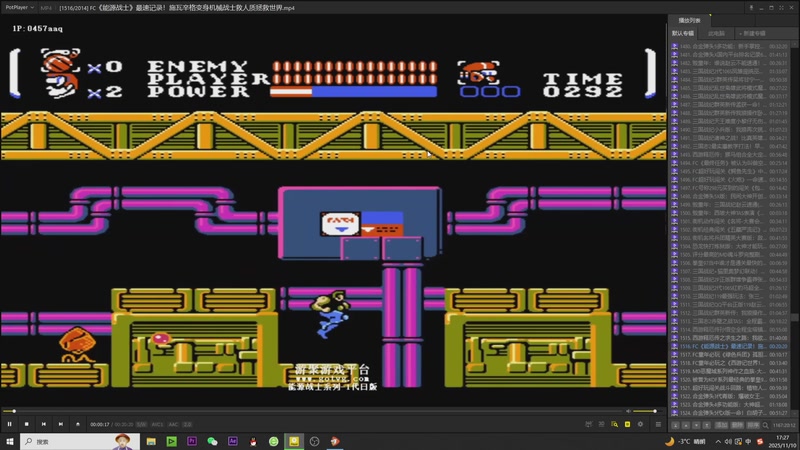Click the playlist scrollbar down arrow
Screen dimensions: 800x450
[794, 414]
